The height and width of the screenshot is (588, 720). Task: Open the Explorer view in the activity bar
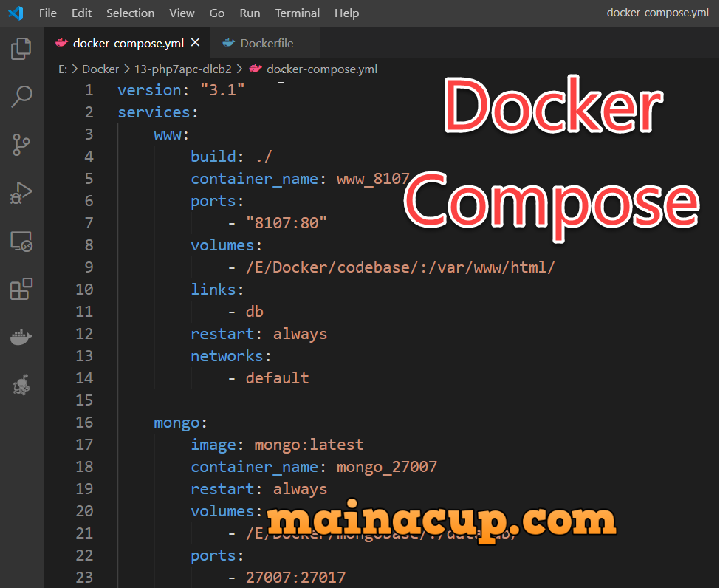click(21, 49)
